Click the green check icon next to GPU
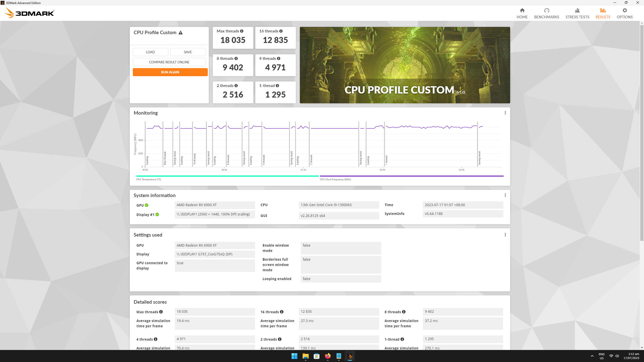The image size is (644, 362). pos(147,205)
